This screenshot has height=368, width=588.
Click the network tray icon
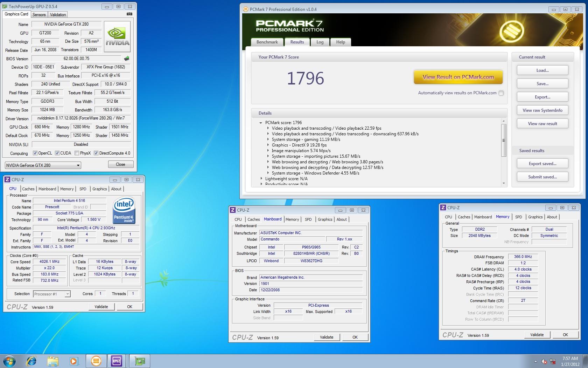(x=553, y=361)
